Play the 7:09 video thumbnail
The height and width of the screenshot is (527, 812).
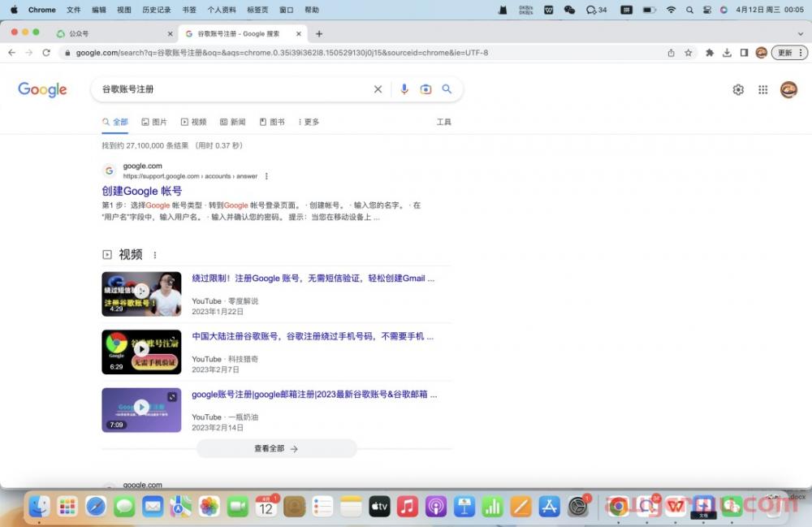pyautogui.click(x=141, y=410)
